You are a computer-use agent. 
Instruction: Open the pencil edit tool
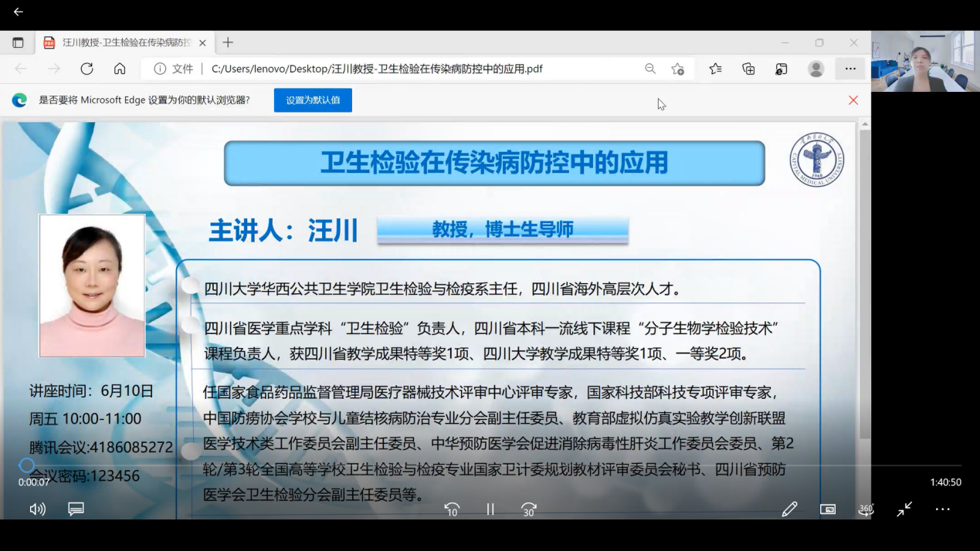pyautogui.click(x=789, y=509)
